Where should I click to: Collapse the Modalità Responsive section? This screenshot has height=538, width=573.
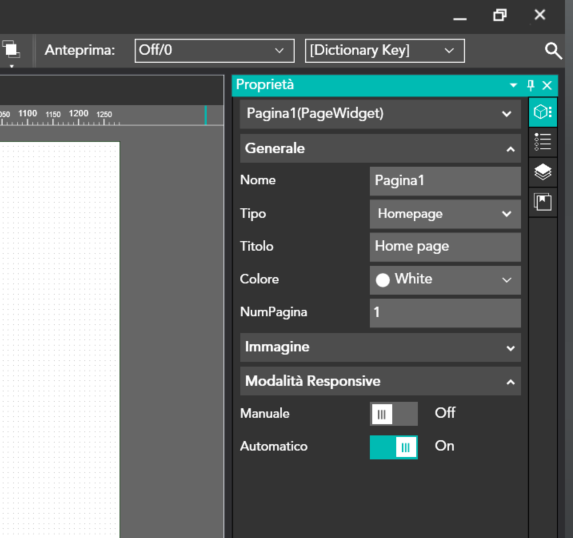point(380,381)
